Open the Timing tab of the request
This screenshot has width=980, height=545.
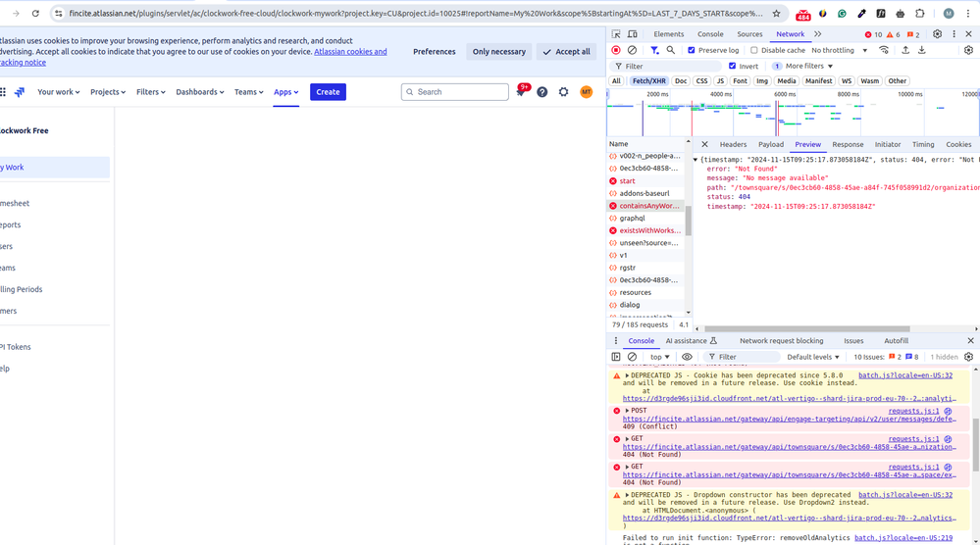point(922,144)
